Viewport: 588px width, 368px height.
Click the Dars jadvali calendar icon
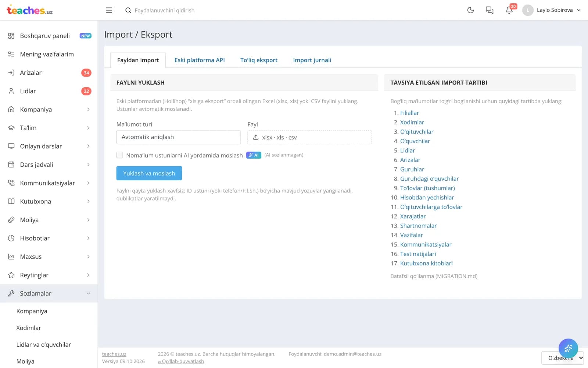pos(11,164)
